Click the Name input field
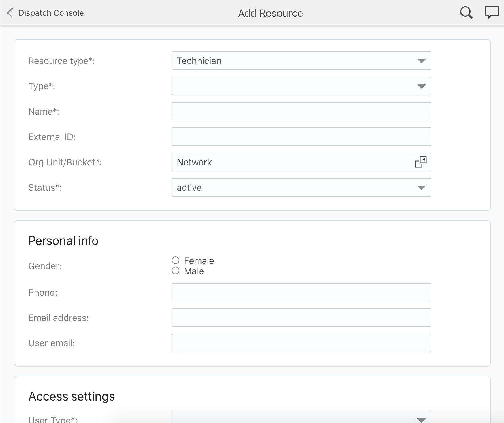Viewport: 504px width, 423px height. point(301,111)
